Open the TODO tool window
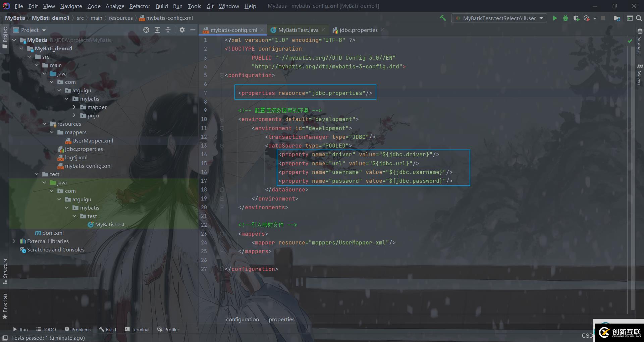The image size is (644, 342). pos(46,330)
